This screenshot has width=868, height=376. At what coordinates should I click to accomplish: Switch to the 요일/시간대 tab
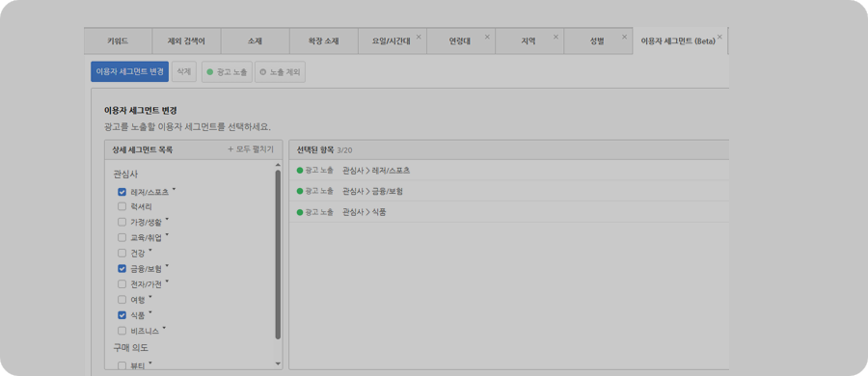(392, 41)
